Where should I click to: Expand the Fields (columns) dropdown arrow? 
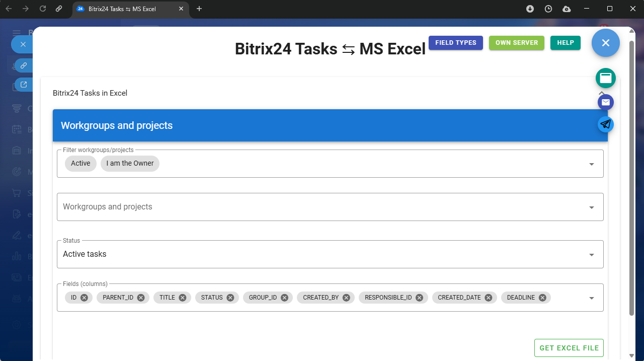coord(592,298)
